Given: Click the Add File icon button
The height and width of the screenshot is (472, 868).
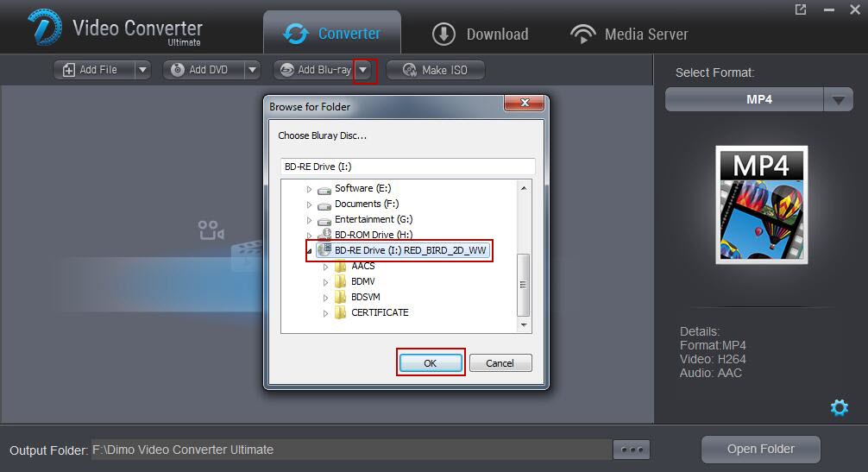Looking at the screenshot, I should click(x=69, y=70).
